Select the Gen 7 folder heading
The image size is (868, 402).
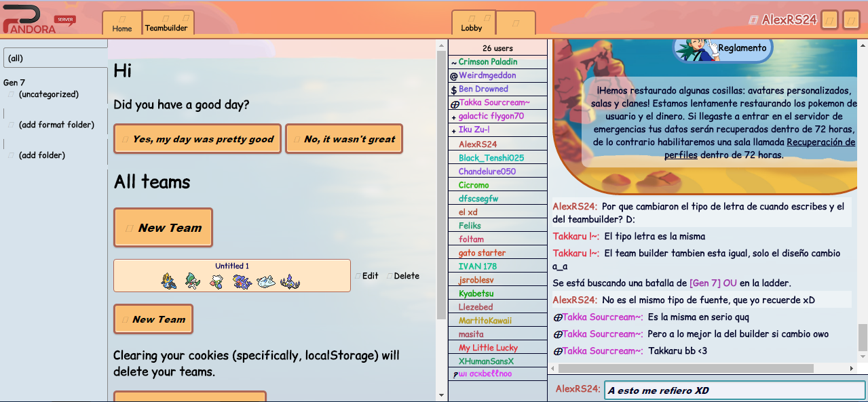(14, 82)
